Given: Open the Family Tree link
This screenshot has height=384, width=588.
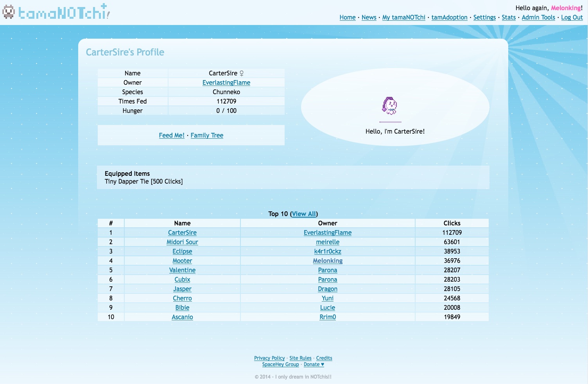Looking at the screenshot, I should click(207, 136).
